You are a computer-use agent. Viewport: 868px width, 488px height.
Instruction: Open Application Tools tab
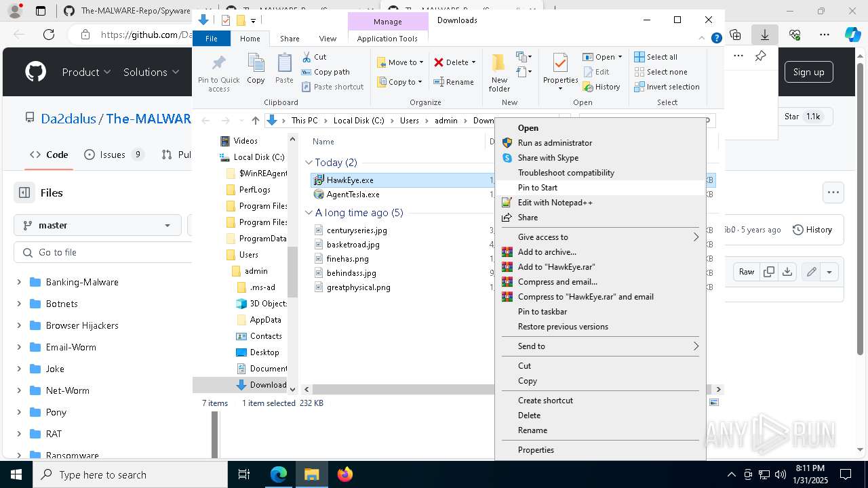pyautogui.click(x=387, y=39)
